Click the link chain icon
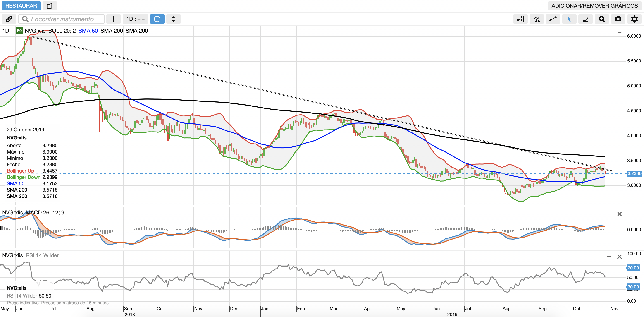 tap(9, 19)
